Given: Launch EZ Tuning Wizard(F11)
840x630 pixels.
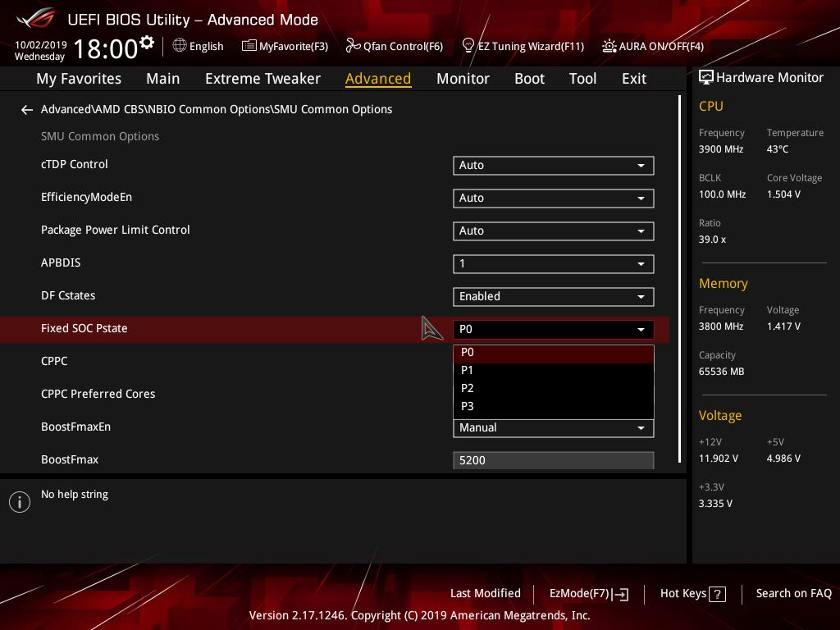Looking at the screenshot, I should point(523,46).
